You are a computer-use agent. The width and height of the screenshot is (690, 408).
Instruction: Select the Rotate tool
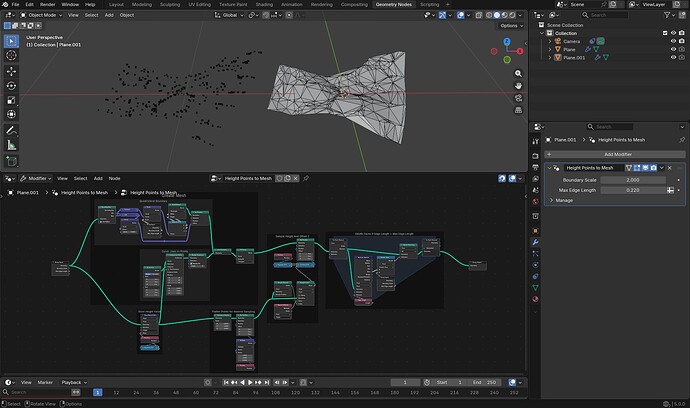11,86
